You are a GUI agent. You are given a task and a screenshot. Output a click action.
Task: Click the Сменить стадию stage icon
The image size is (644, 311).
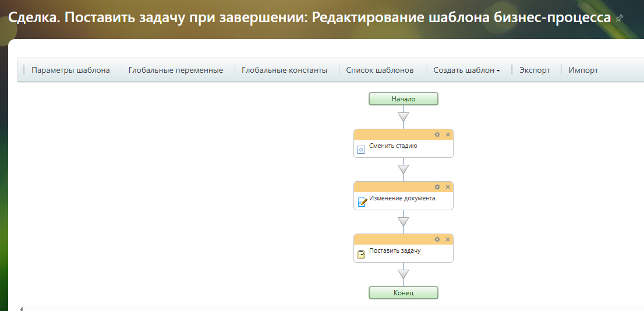[x=361, y=150]
